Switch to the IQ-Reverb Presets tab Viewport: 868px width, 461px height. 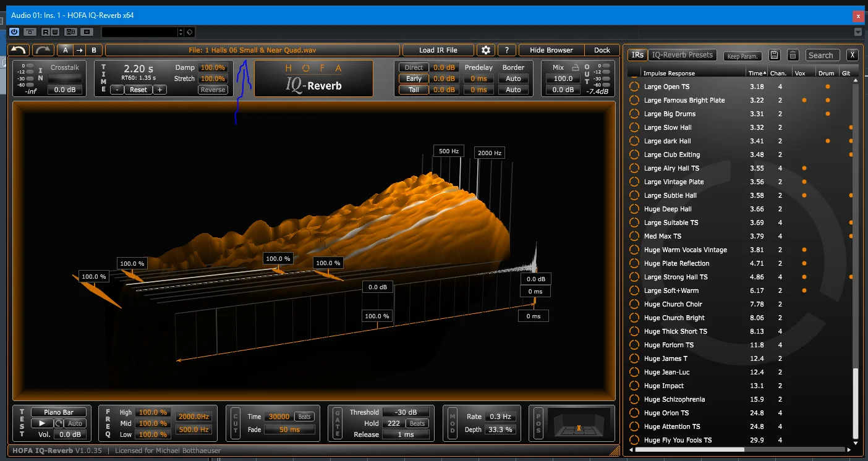[683, 55]
